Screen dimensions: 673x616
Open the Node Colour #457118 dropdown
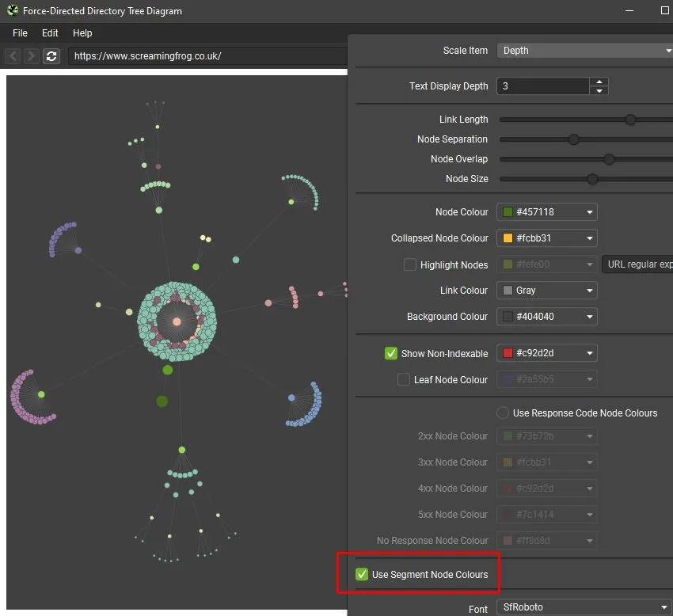547,212
